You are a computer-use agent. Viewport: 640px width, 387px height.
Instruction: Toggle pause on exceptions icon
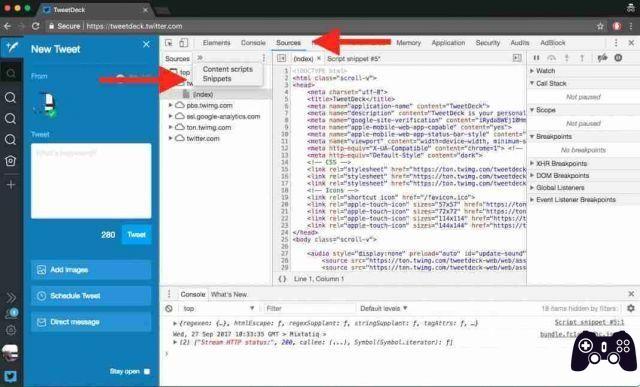pyautogui.click(x=618, y=58)
